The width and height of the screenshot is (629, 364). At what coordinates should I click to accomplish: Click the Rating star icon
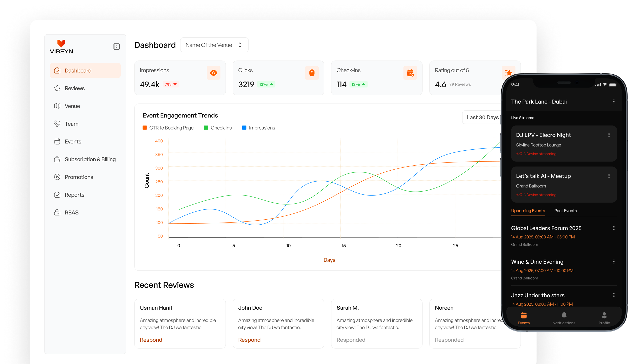pyautogui.click(x=508, y=73)
